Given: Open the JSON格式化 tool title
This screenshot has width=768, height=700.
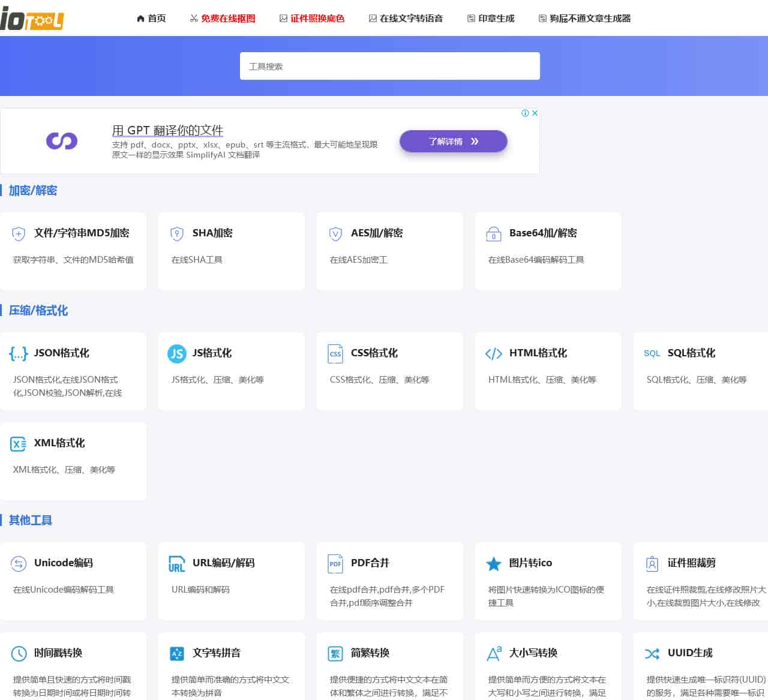Looking at the screenshot, I should coord(62,353).
